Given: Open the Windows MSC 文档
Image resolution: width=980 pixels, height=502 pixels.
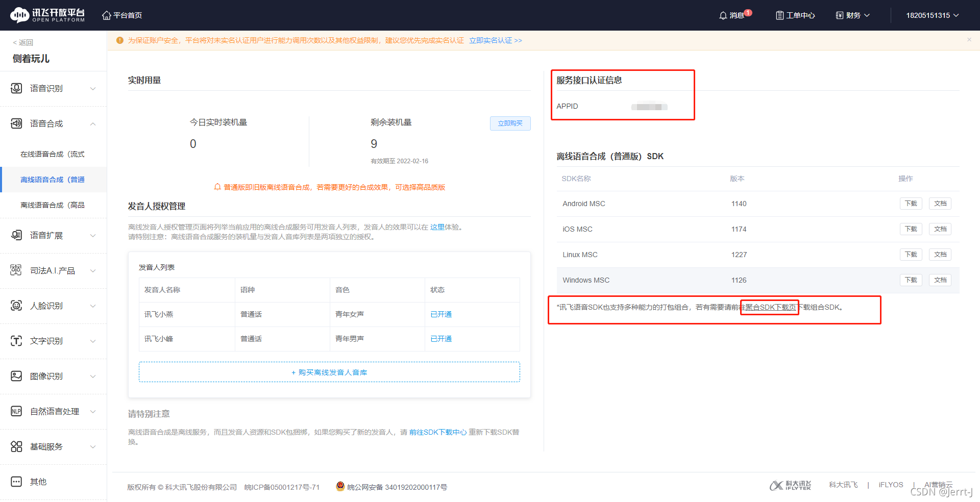Looking at the screenshot, I should 940,280.
